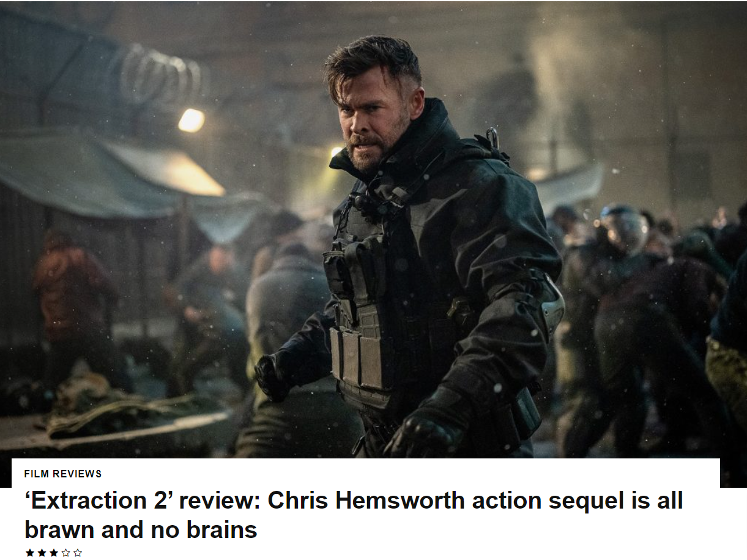Click the word 'review:' in the headline

point(221,501)
